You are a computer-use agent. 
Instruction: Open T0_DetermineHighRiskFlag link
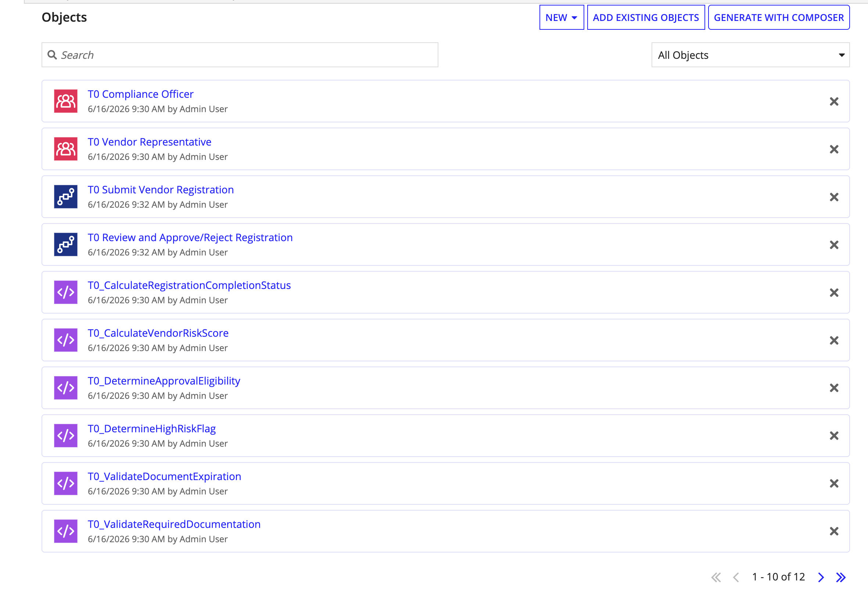pyautogui.click(x=152, y=429)
